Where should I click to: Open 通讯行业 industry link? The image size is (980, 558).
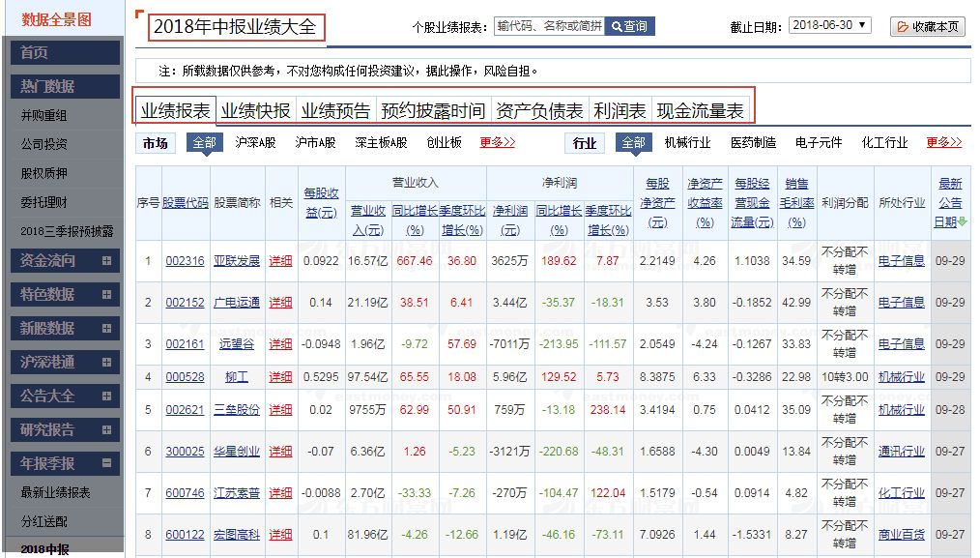902,451
